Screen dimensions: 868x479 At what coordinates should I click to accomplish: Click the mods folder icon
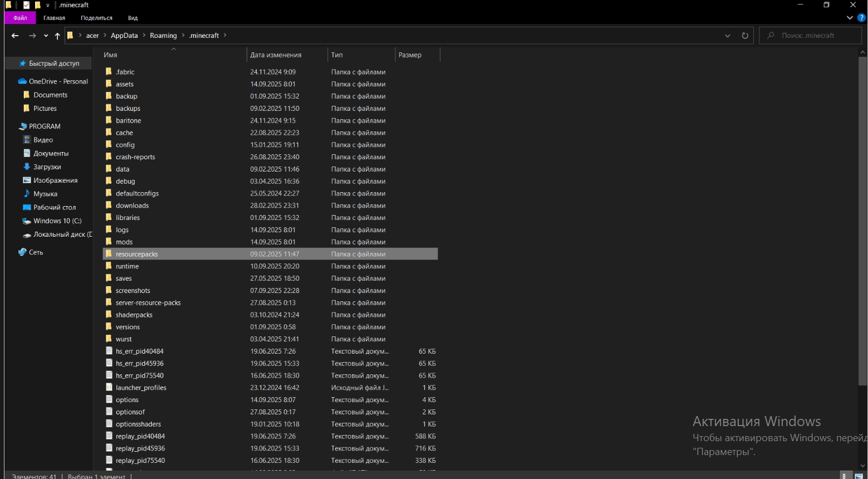click(109, 242)
